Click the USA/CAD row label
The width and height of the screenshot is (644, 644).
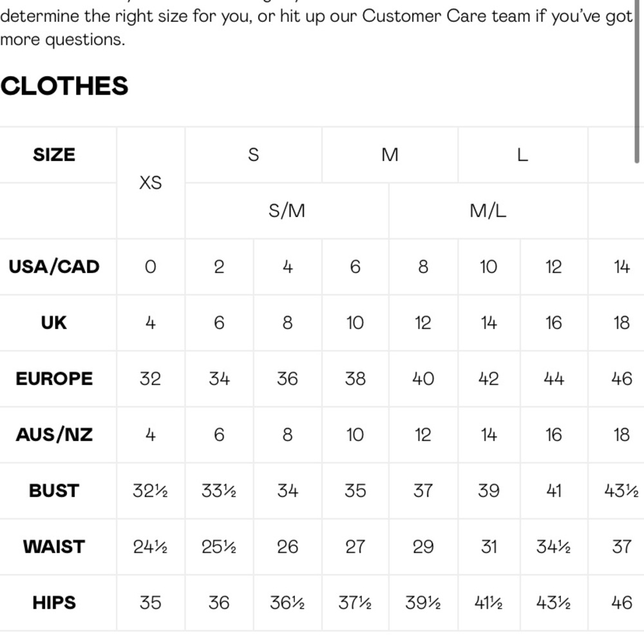[54, 267]
